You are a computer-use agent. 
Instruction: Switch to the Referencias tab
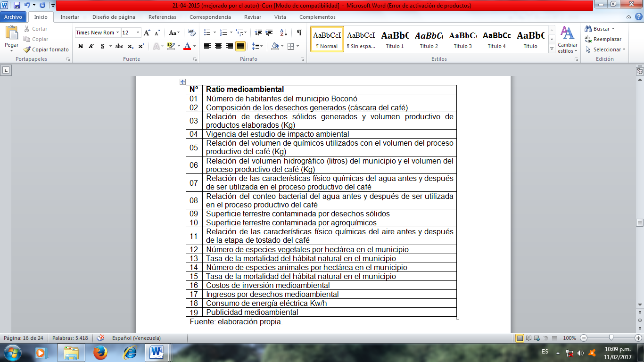click(162, 17)
